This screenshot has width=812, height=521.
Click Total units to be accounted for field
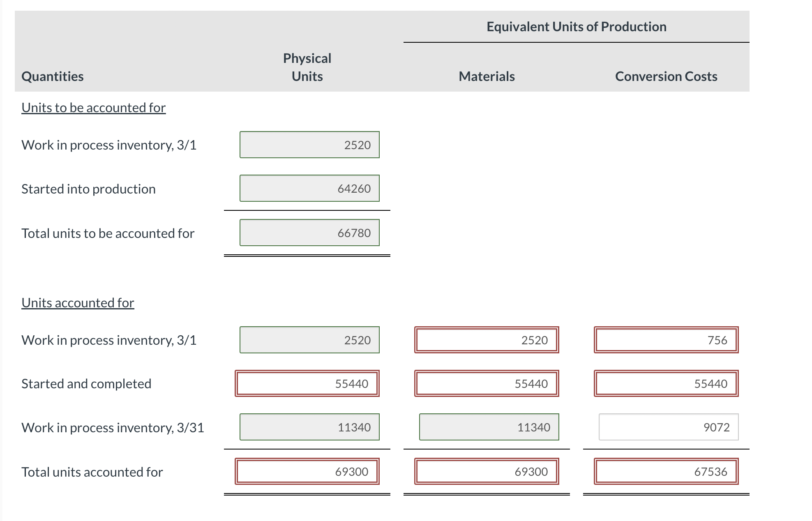[309, 233]
